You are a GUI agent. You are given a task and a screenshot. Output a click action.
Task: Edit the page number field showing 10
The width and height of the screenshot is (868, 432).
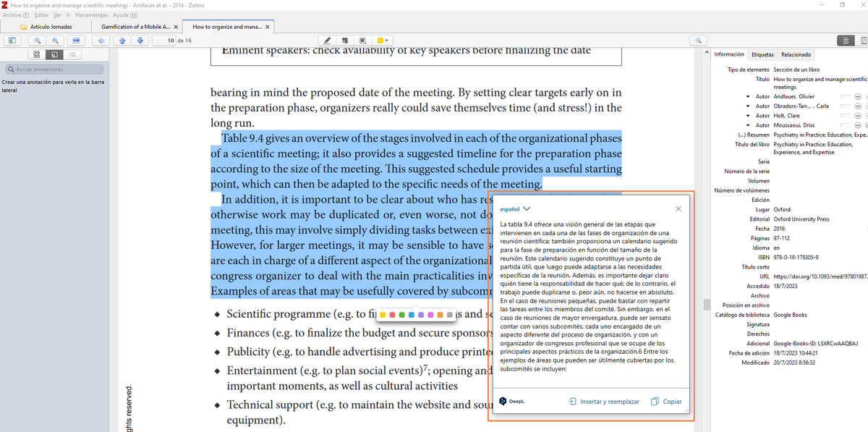[x=164, y=41]
